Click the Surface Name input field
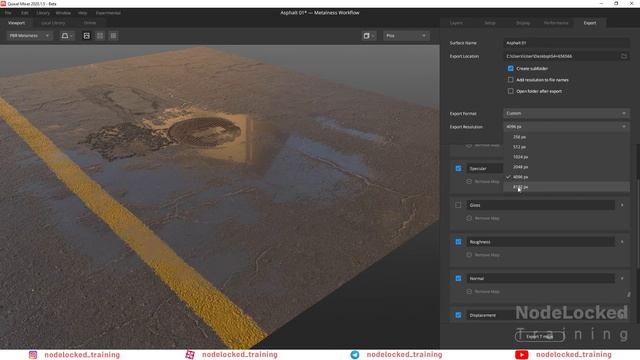This screenshot has height=360, width=640. click(x=566, y=43)
